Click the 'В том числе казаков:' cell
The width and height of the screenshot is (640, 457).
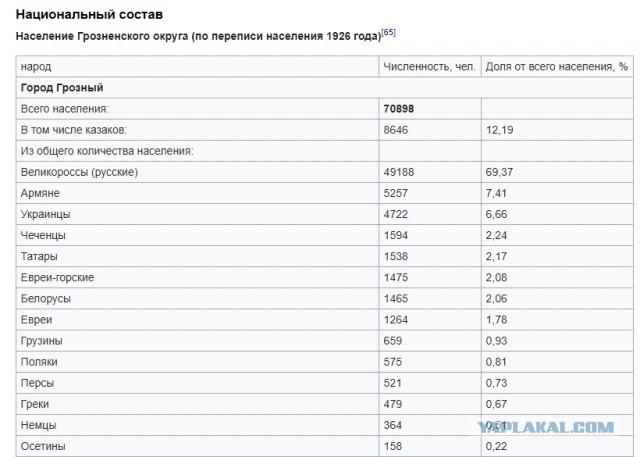coord(197,130)
